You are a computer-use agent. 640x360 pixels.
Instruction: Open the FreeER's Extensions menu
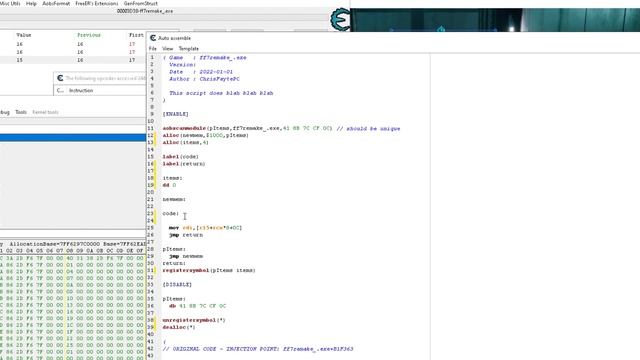click(97, 3)
